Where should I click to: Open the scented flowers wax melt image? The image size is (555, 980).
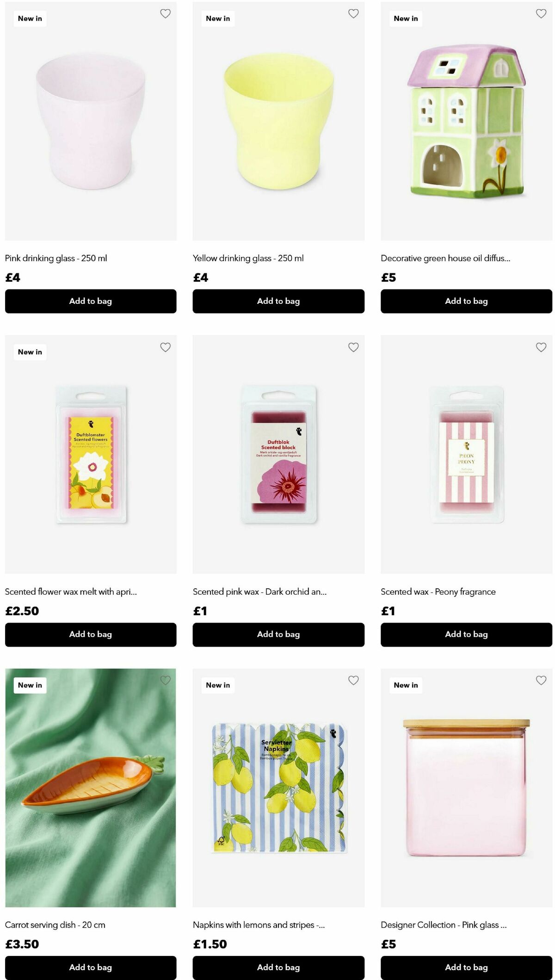click(91, 455)
